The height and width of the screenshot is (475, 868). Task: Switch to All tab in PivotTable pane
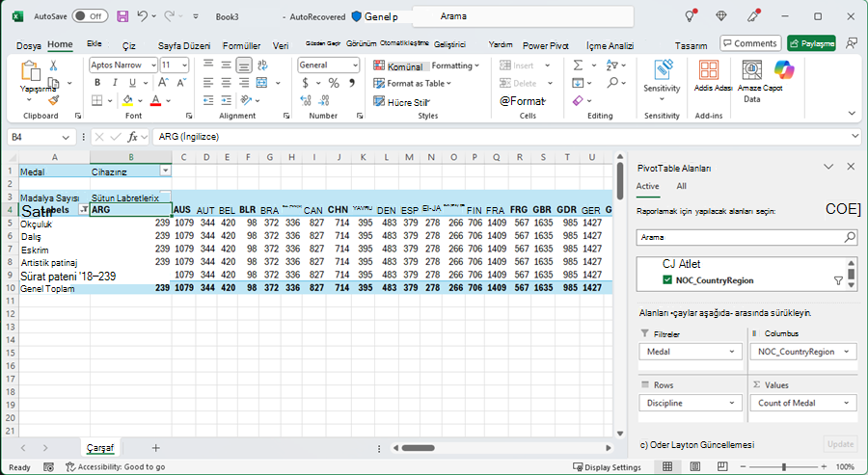[x=682, y=186]
